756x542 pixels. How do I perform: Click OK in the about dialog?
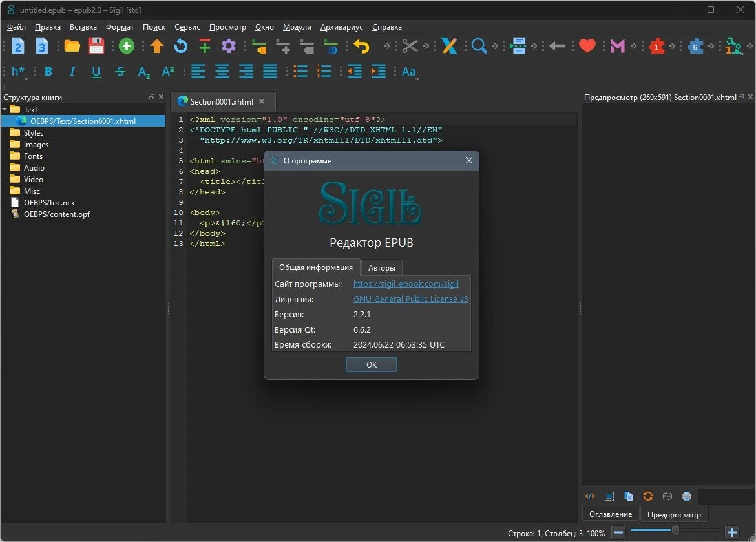[x=372, y=364]
